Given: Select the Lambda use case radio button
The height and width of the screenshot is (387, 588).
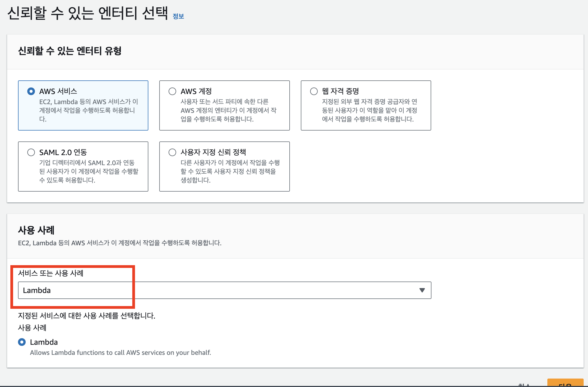Looking at the screenshot, I should (x=22, y=342).
